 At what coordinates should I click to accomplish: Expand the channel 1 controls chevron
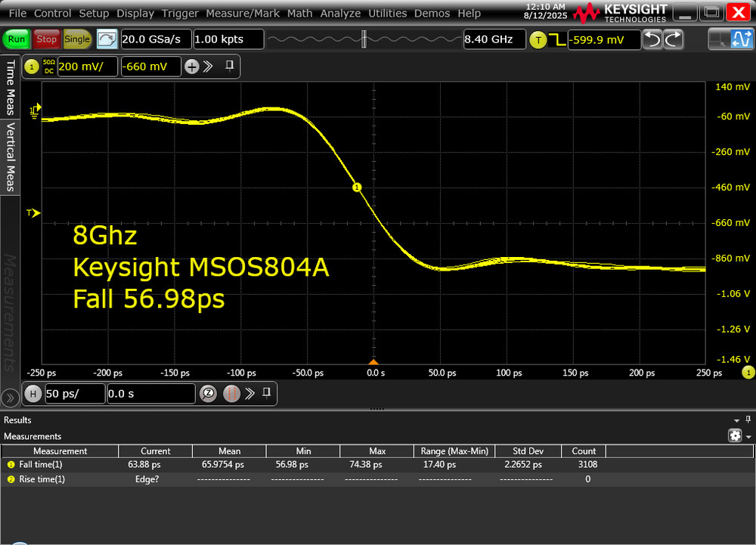pos(208,67)
